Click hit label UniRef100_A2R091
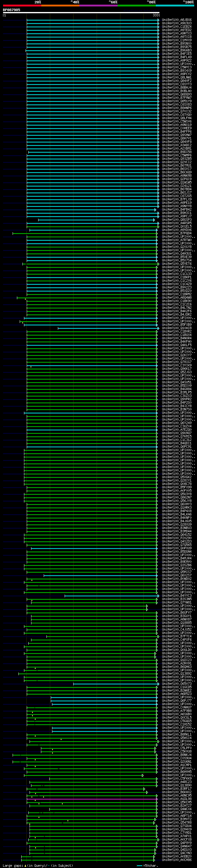The width and height of the screenshot is (197, 868). click(177, 664)
